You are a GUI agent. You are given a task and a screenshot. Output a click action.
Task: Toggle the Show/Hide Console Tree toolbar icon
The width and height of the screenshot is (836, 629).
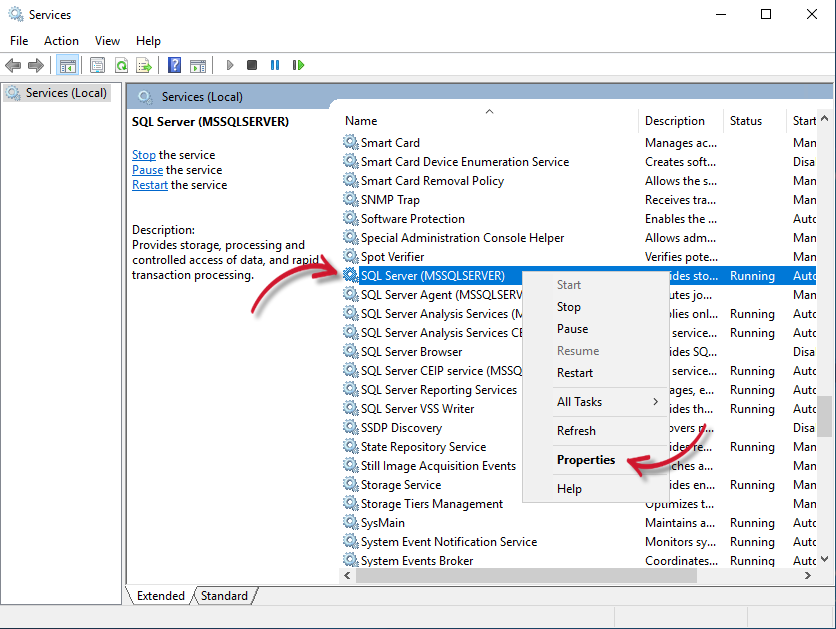[67, 64]
